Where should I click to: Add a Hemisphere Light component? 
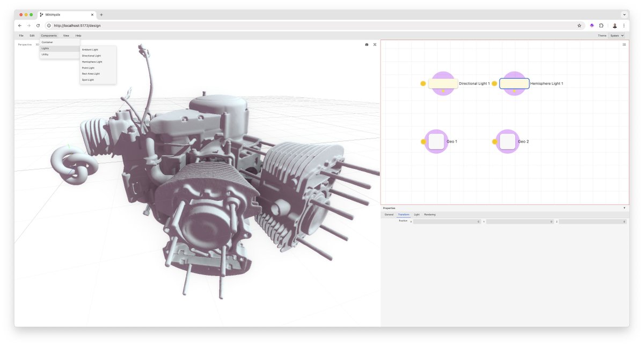click(x=98, y=62)
